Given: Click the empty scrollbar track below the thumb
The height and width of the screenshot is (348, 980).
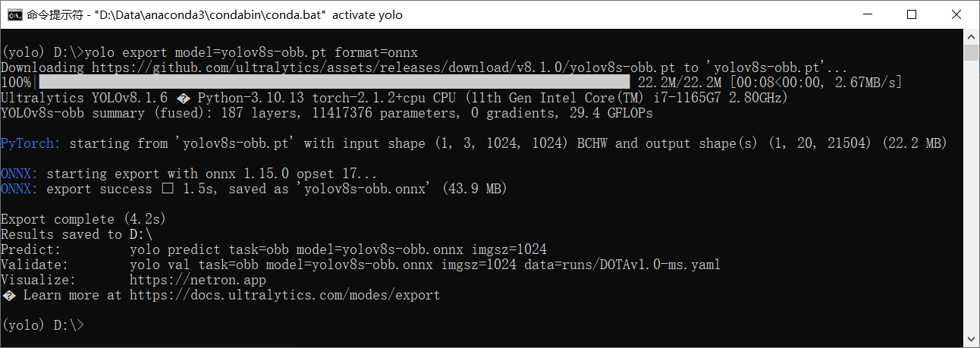Looking at the screenshot, I should click(x=971, y=197).
